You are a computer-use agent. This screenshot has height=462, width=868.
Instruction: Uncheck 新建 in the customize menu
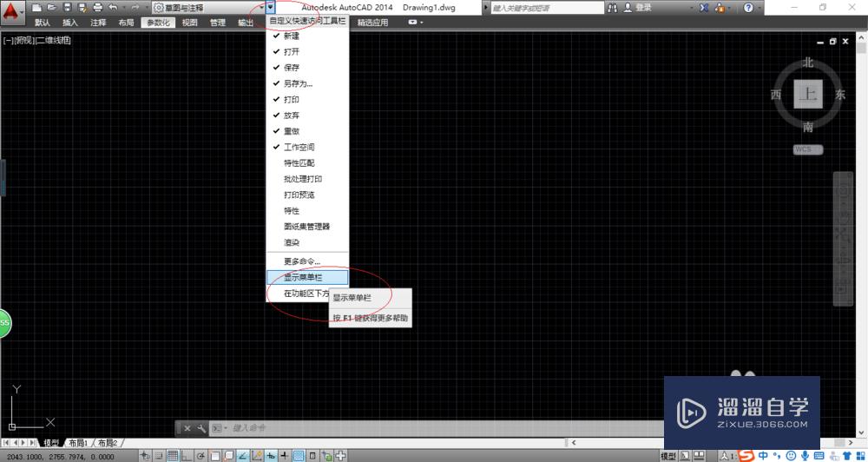[307, 36]
